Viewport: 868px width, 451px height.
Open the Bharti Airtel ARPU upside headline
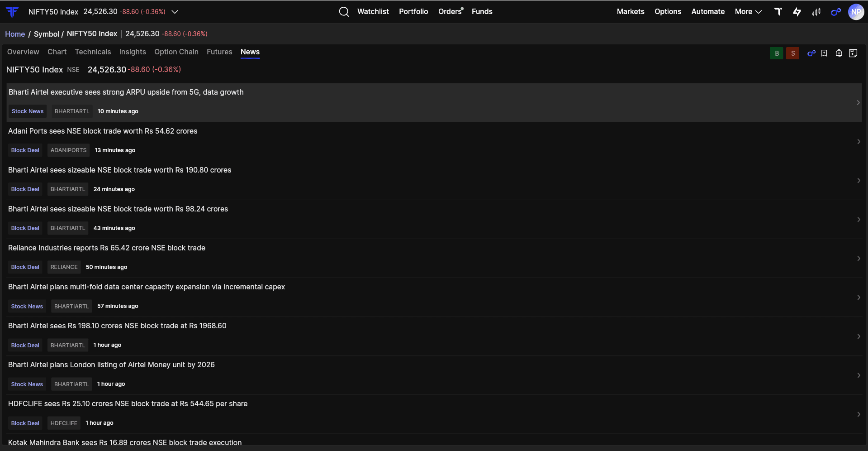(x=126, y=92)
